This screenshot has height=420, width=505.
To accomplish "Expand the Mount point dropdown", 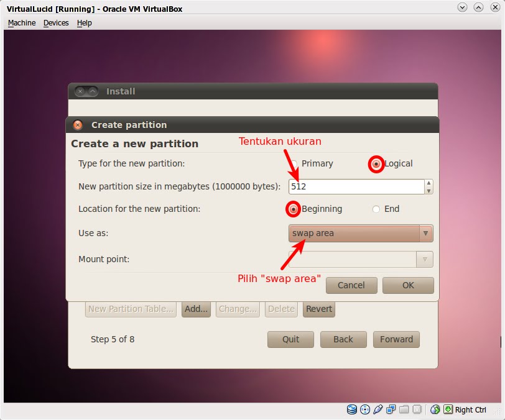I will coord(425,259).
